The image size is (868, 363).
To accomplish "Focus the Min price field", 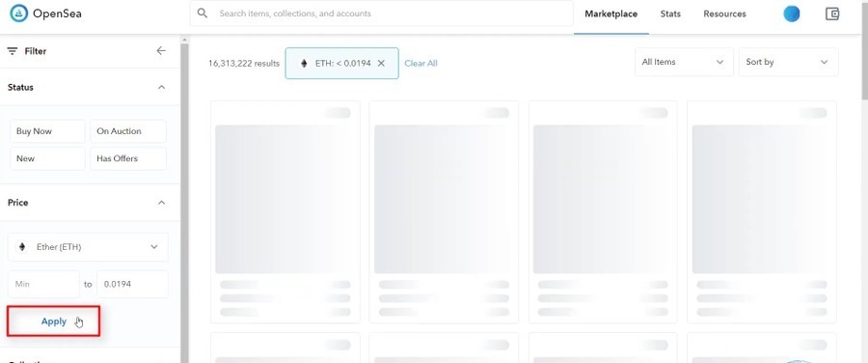I will pos(43,284).
